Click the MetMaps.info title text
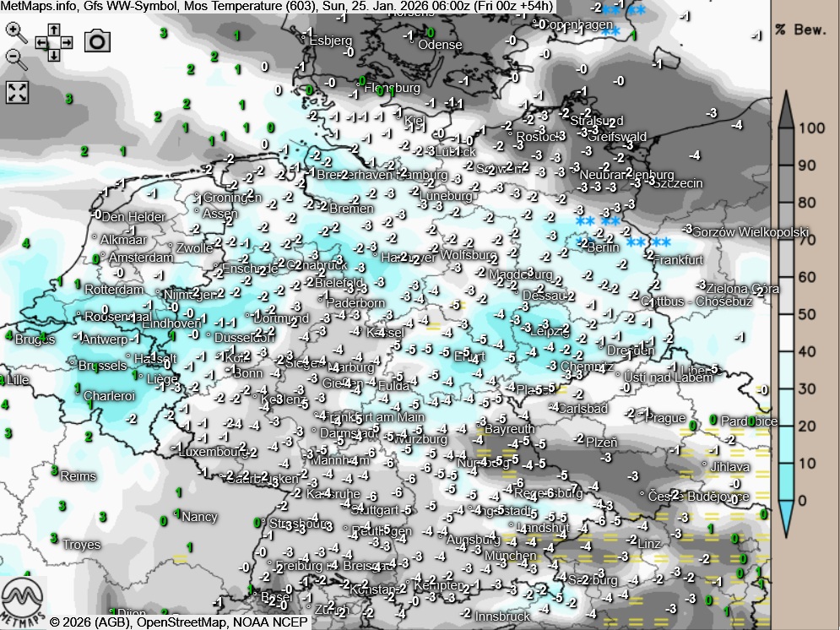The width and height of the screenshot is (840, 630). click(x=39, y=7)
